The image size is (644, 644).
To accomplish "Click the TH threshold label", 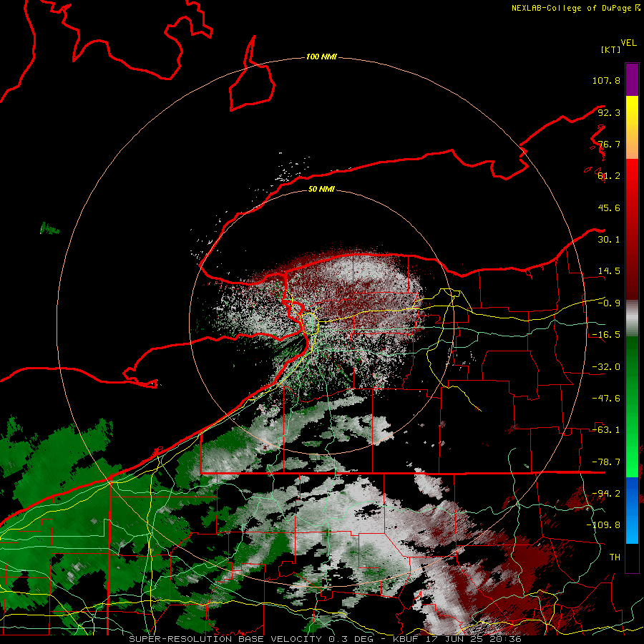I will pyautogui.click(x=615, y=557).
